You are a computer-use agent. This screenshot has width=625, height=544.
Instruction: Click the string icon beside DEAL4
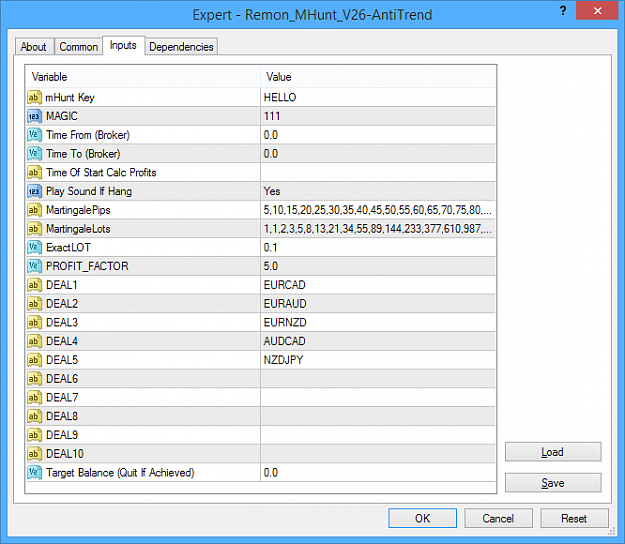34,341
